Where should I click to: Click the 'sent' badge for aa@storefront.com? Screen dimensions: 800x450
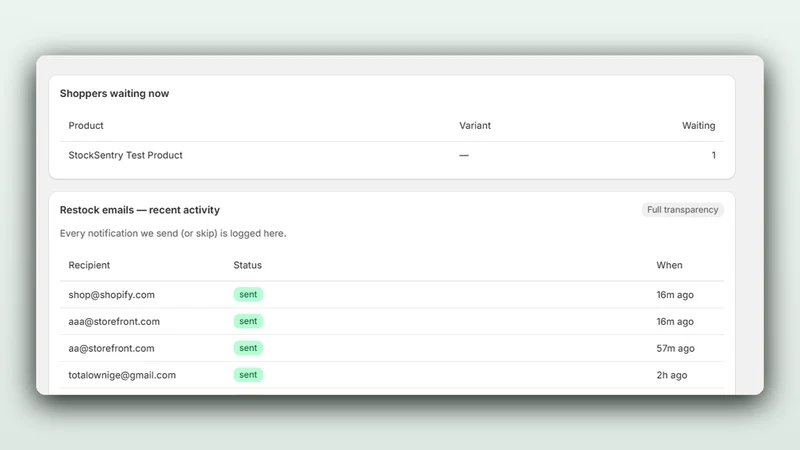[248, 348]
